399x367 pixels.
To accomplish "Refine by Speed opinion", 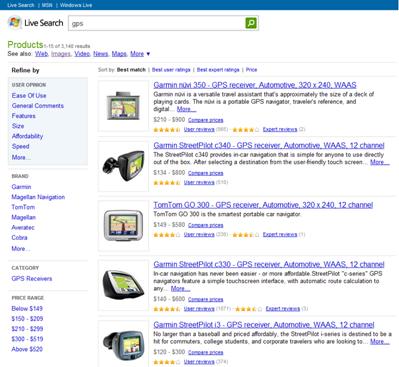I will 20,146.
